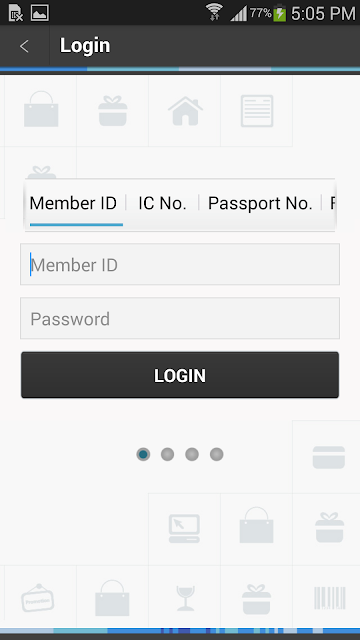
Task: Tap the credit card icon
Action: tap(329, 457)
